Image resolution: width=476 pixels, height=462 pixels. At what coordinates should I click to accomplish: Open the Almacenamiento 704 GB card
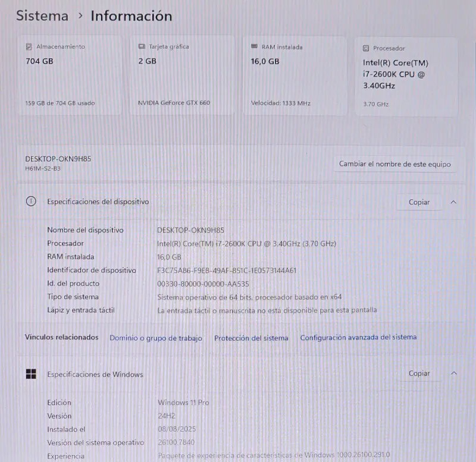click(70, 75)
